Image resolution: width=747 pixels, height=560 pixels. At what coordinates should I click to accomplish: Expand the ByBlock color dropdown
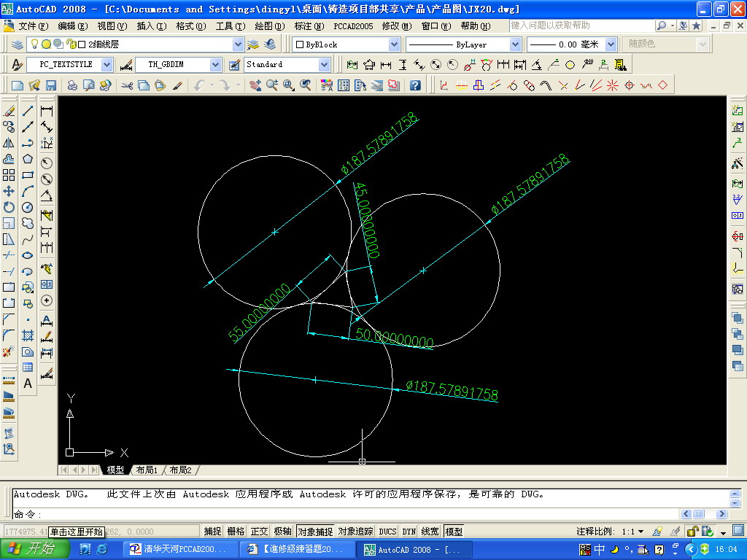pos(394,44)
